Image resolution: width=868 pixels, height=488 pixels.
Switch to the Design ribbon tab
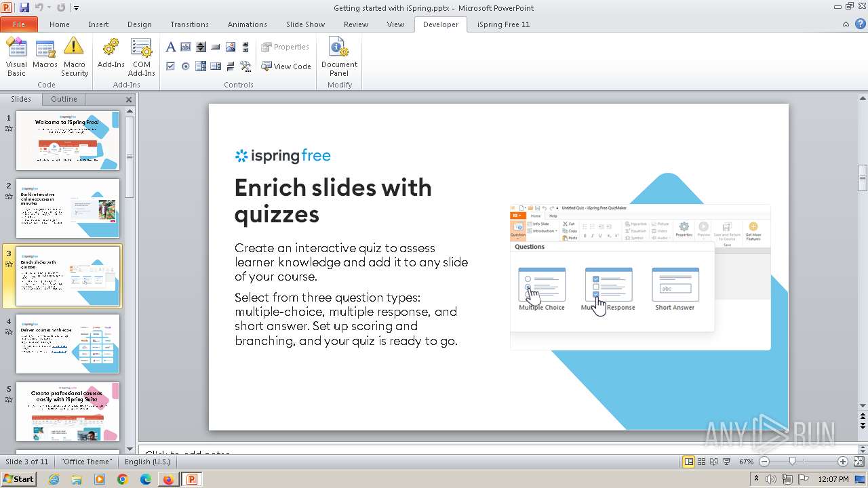[x=140, y=24]
